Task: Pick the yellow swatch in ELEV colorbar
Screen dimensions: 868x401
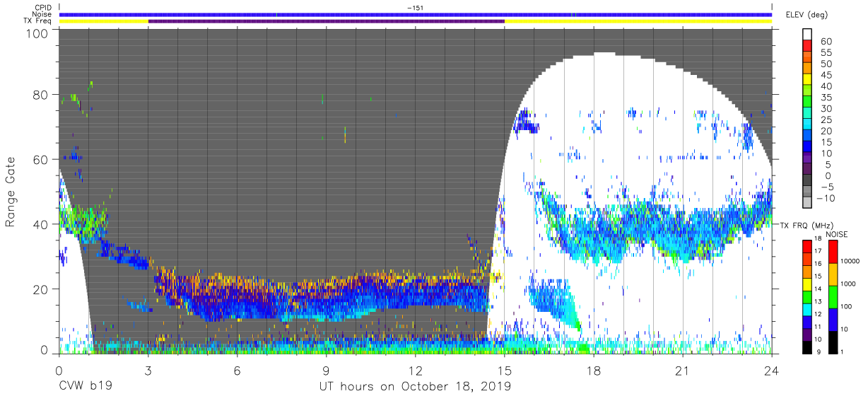Action: click(x=807, y=79)
